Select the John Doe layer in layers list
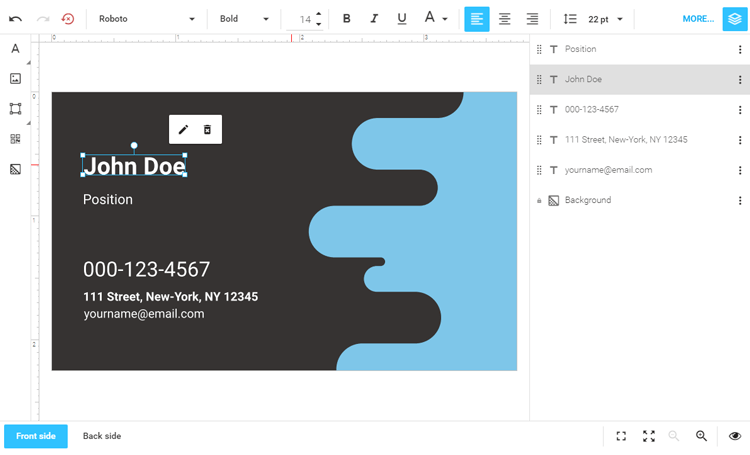Image resolution: width=750 pixels, height=455 pixels. pos(640,79)
